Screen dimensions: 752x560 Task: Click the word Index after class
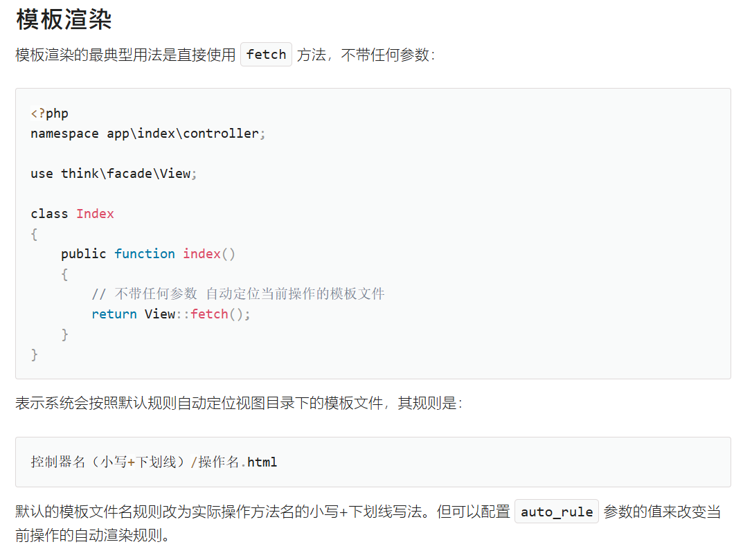pyautogui.click(x=95, y=214)
